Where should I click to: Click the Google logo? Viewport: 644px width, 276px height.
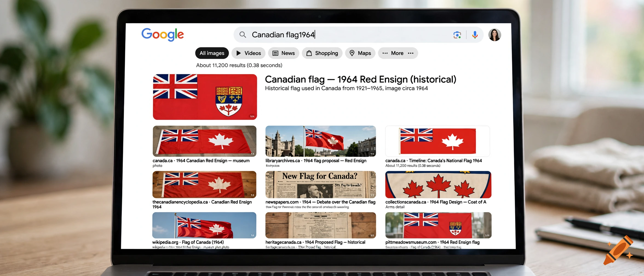[x=163, y=35]
